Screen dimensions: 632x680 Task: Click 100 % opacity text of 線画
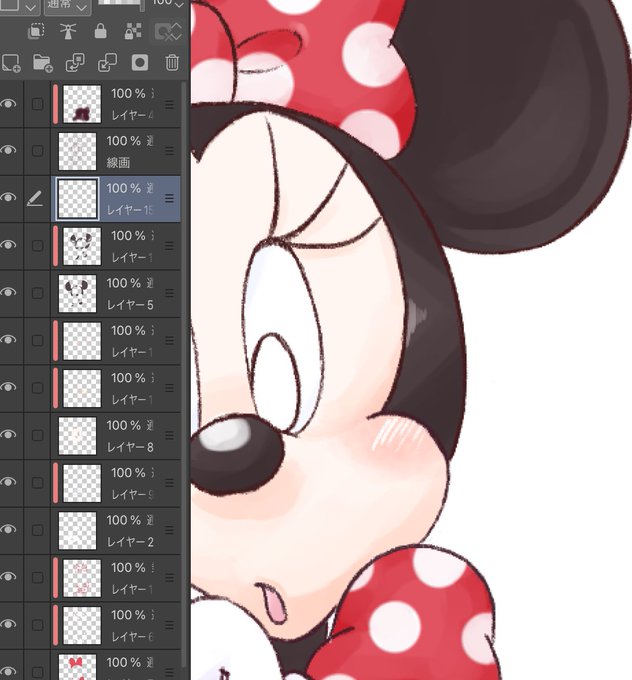124,141
